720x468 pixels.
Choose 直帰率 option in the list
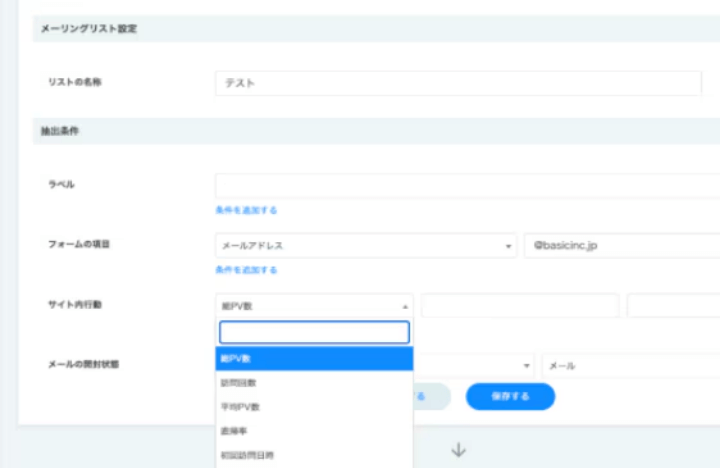click(314, 431)
